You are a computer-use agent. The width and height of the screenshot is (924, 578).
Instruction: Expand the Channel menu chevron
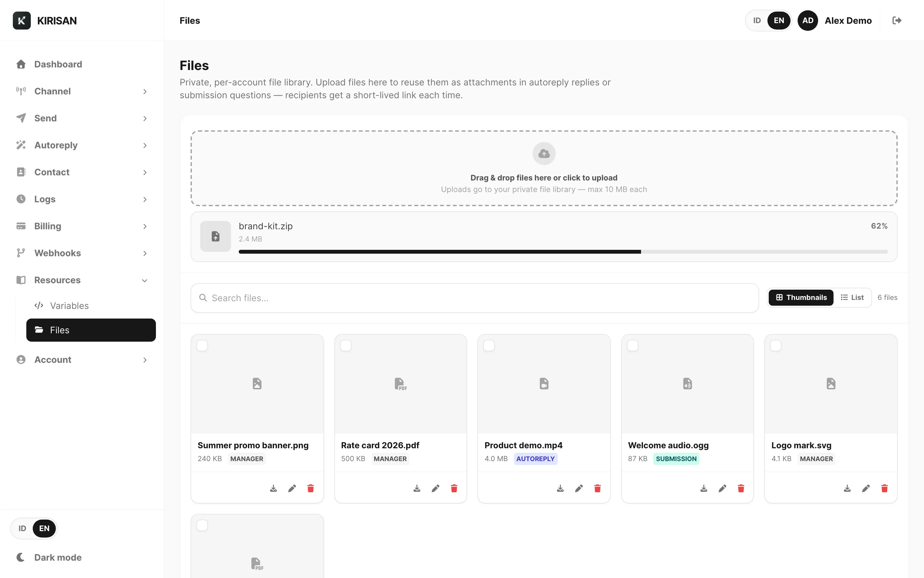point(145,92)
